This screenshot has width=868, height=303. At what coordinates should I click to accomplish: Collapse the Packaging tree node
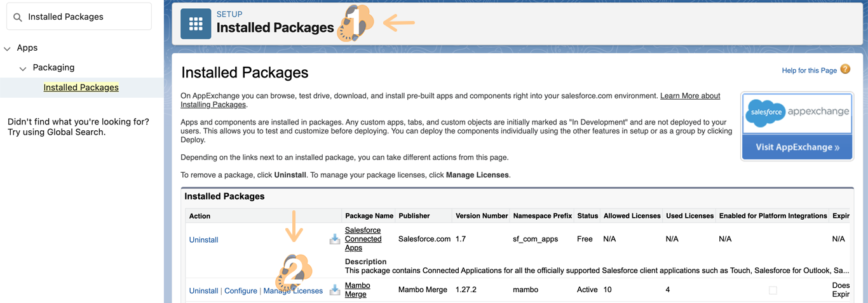(x=23, y=68)
